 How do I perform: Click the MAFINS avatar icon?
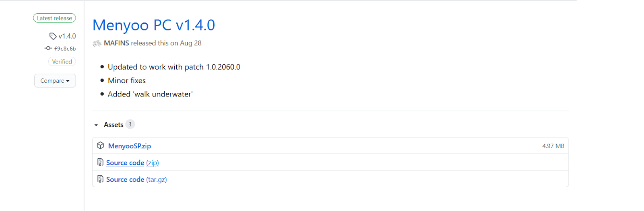pyautogui.click(x=97, y=43)
